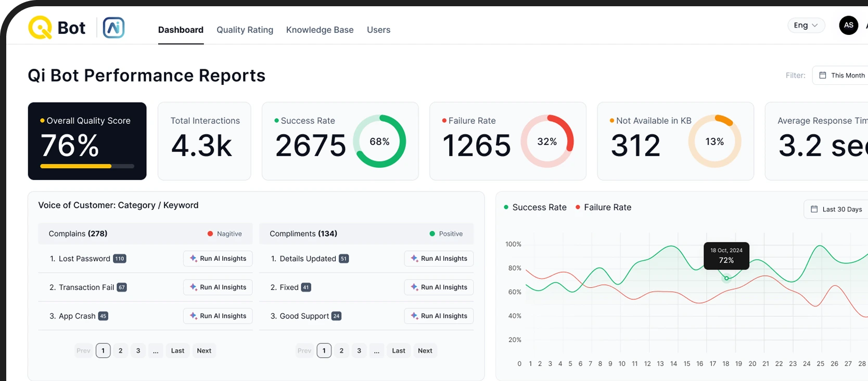Open the This Month filter dropdown

843,75
